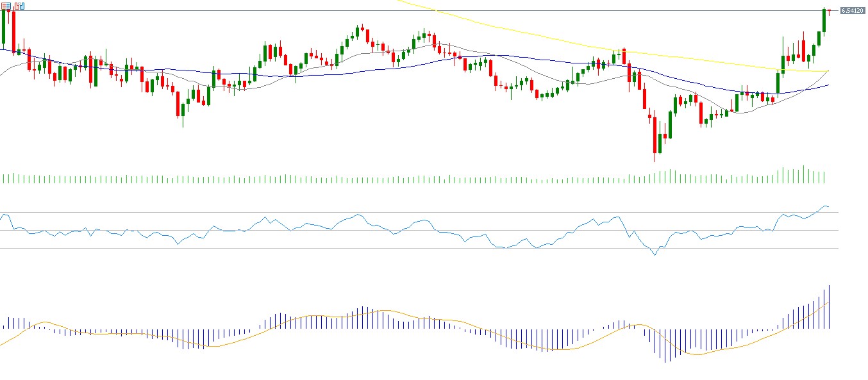Click the lowest red candle on the chart
868x380 pixels.
click(655, 136)
